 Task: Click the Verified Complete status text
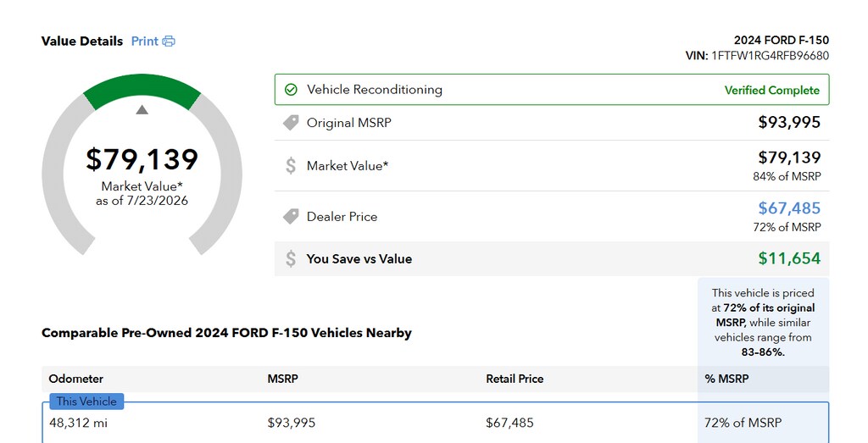[772, 90]
